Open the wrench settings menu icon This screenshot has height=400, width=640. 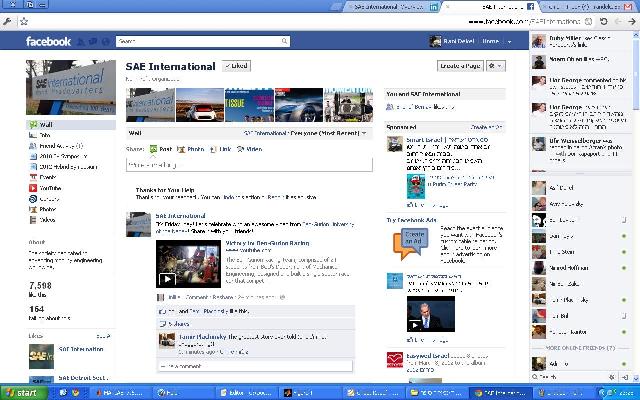(8, 20)
